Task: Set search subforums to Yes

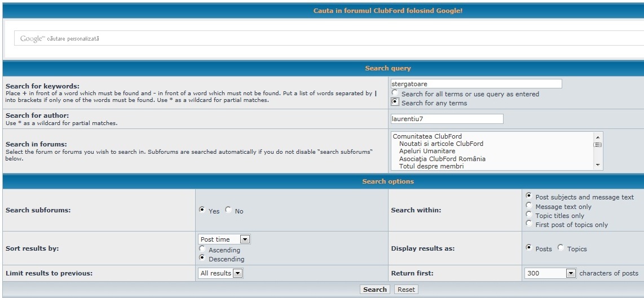Action: tap(202, 210)
